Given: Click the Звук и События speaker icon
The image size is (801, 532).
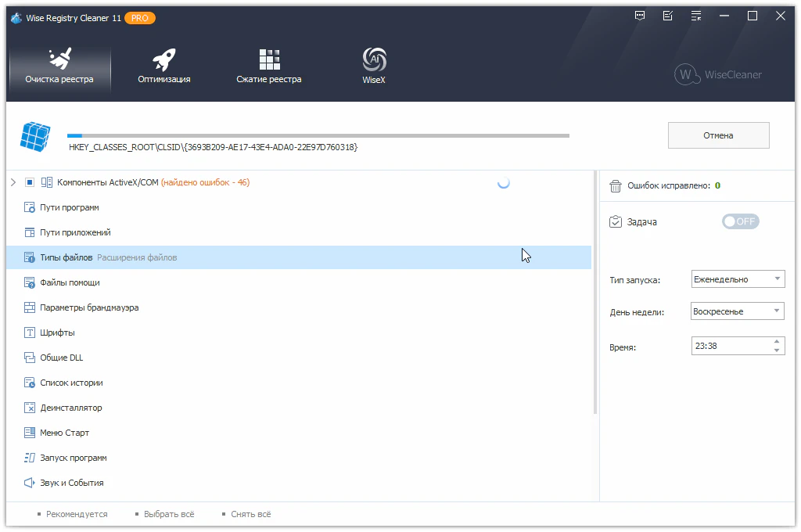Looking at the screenshot, I should tap(30, 483).
